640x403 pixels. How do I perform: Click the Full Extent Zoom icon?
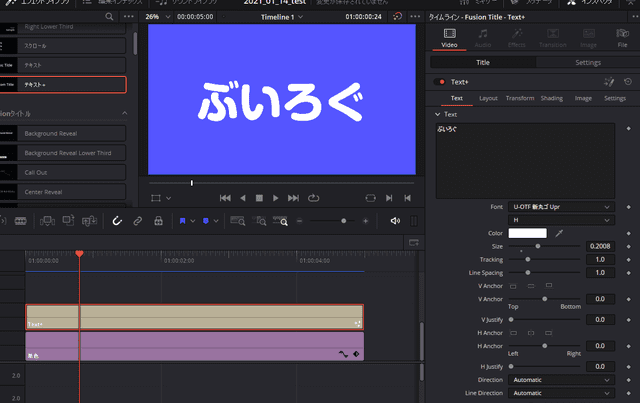pyautogui.click(x=238, y=221)
